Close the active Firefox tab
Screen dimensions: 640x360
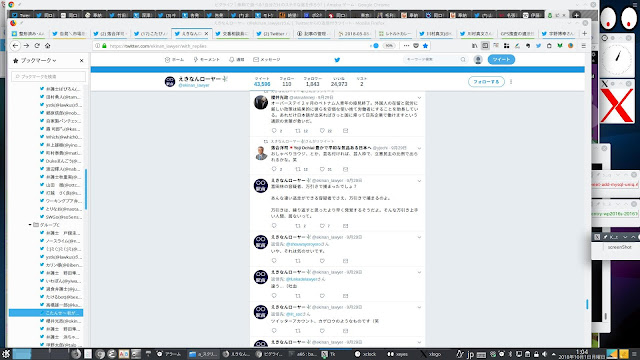tap(207, 33)
